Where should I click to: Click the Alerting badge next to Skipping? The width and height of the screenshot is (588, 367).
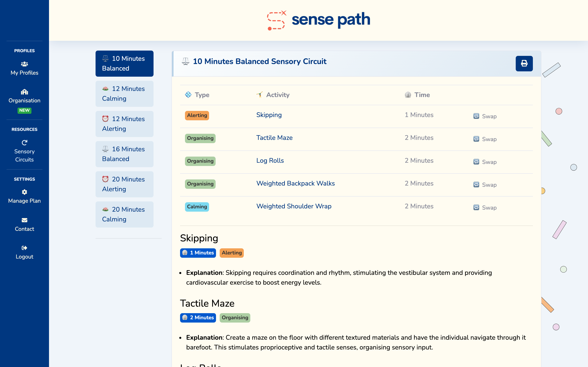point(197,115)
